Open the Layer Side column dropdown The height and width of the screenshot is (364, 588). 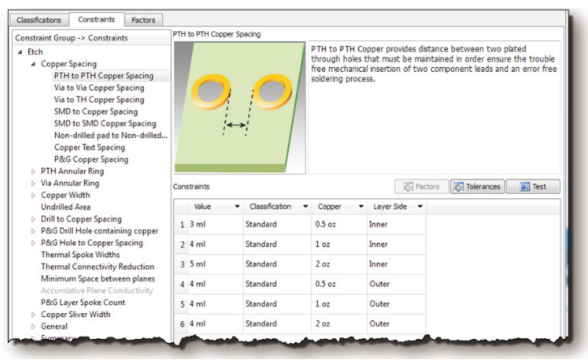pos(420,207)
